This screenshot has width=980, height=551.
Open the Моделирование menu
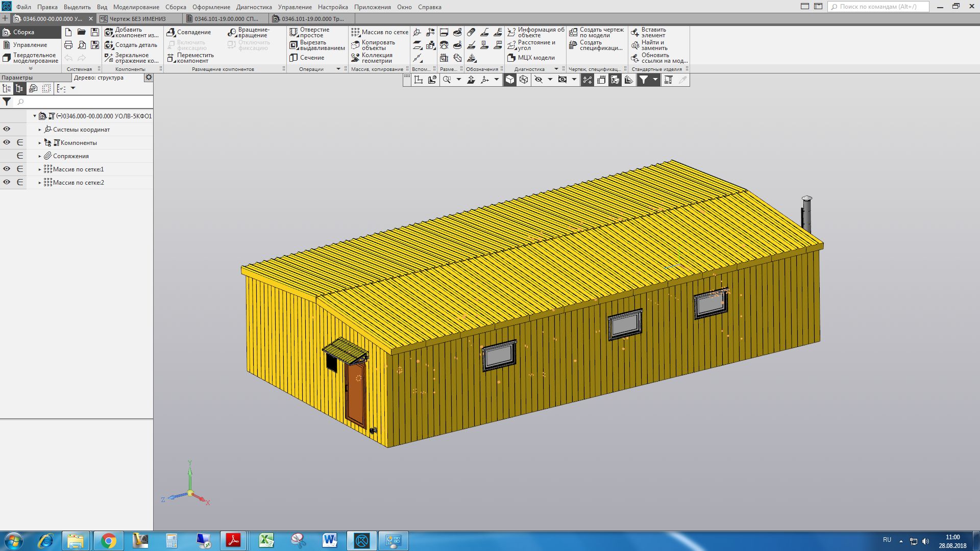coord(136,7)
